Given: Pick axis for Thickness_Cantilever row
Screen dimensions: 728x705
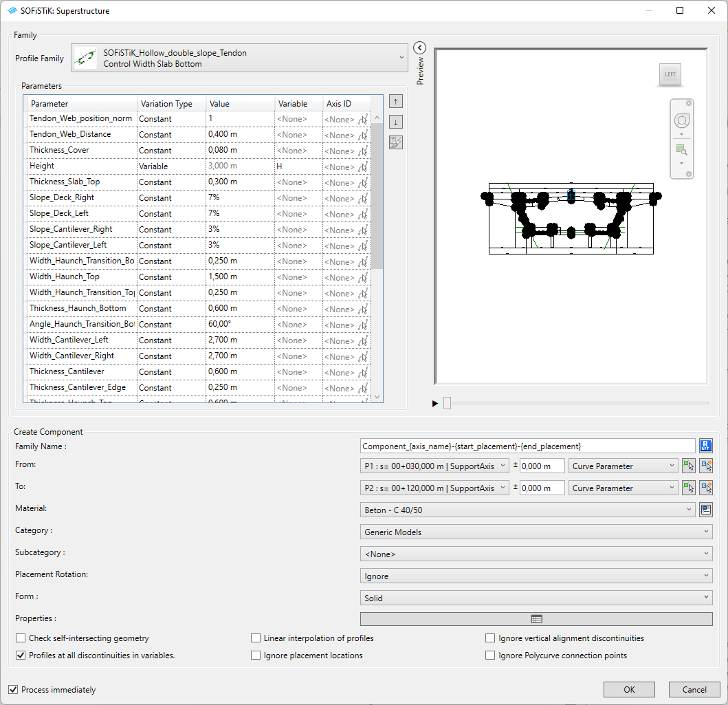Looking at the screenshot, I should pyautogui.click(x=363, y=373).
